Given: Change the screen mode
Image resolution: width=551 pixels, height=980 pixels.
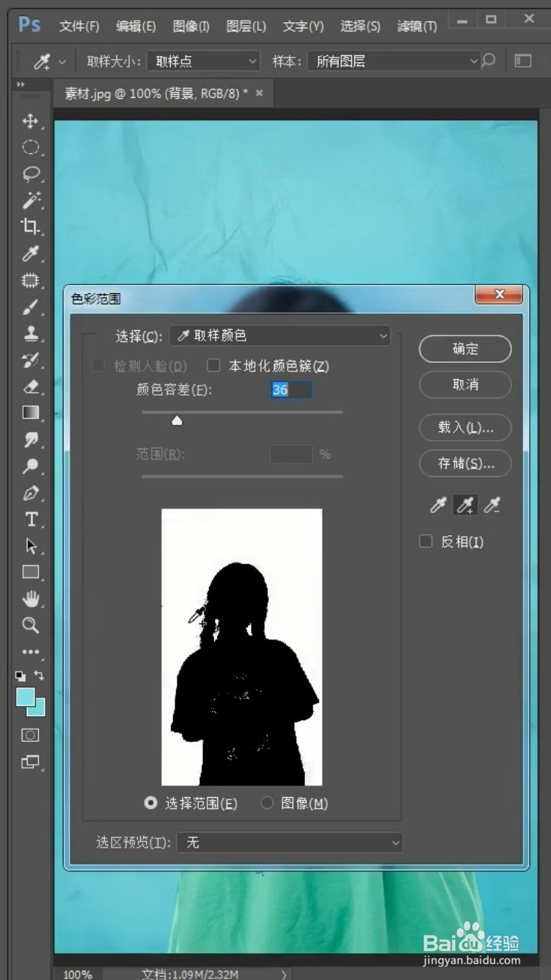Looking at the screenshot, I should point(31,762).
